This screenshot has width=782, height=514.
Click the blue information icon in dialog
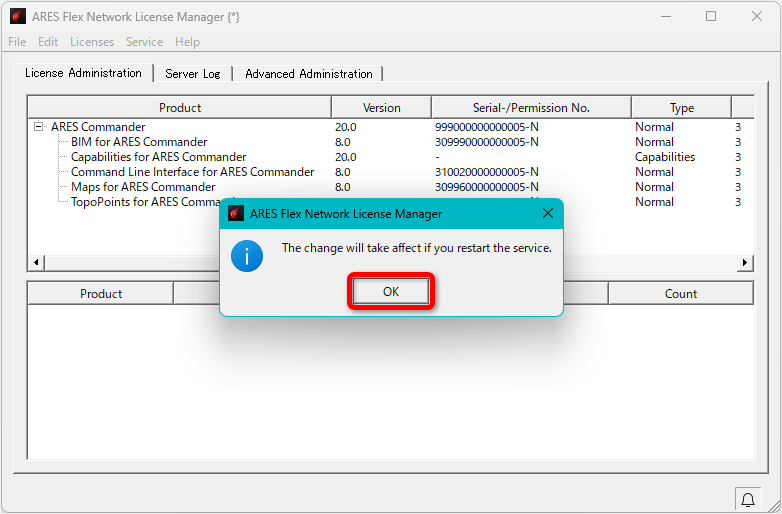247,256
